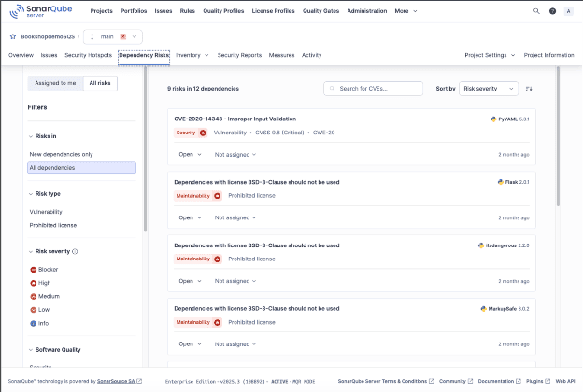Click the Low severity icon
This screenshot has height=392, width=583.
pos(33,310)
